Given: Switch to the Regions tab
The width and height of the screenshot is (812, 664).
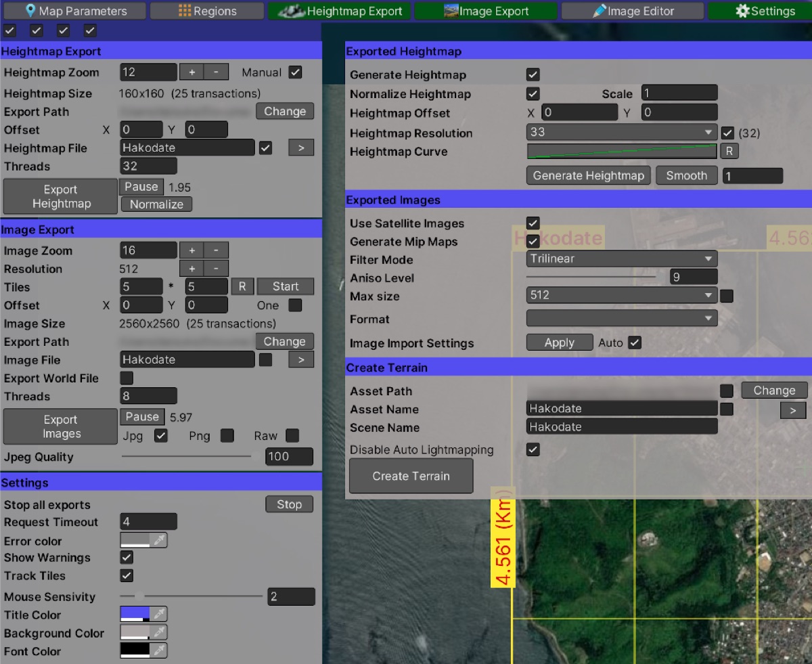Looking at the screenshot, I should tap(207, 11).
